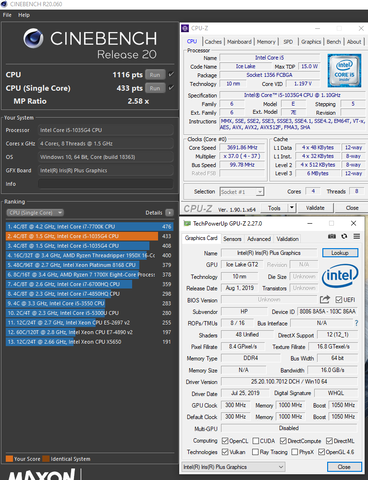
Task: Toggle the OpenGL 4.6 checkbox
Action: click(321, 452)
